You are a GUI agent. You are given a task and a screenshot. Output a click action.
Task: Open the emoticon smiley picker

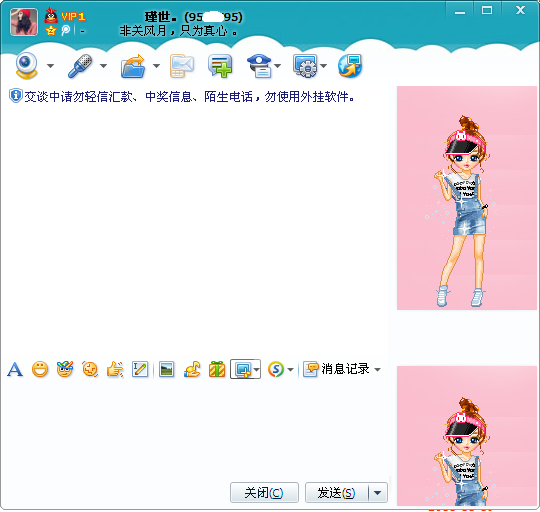tap(40, 369)
